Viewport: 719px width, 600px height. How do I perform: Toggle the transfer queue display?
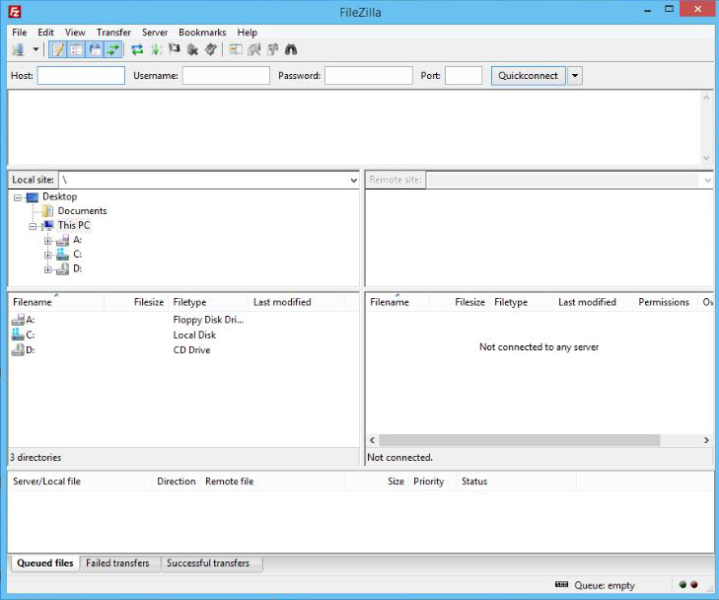(x=112, y=50)
